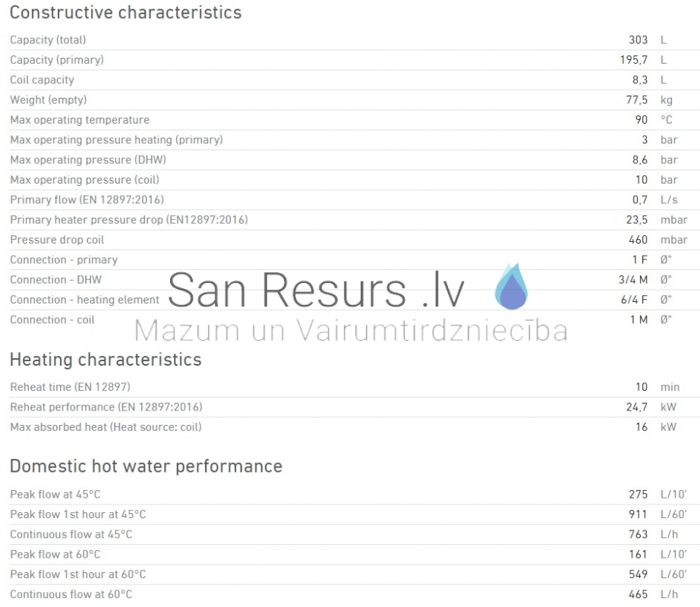
Task: Select the Connection - primary label
Action: click(x=64, y=259)
